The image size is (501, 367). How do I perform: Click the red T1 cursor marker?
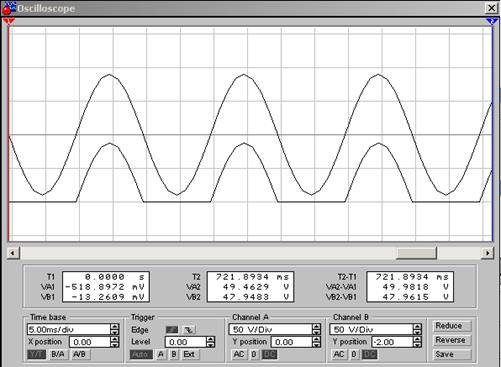pos(9,21)
